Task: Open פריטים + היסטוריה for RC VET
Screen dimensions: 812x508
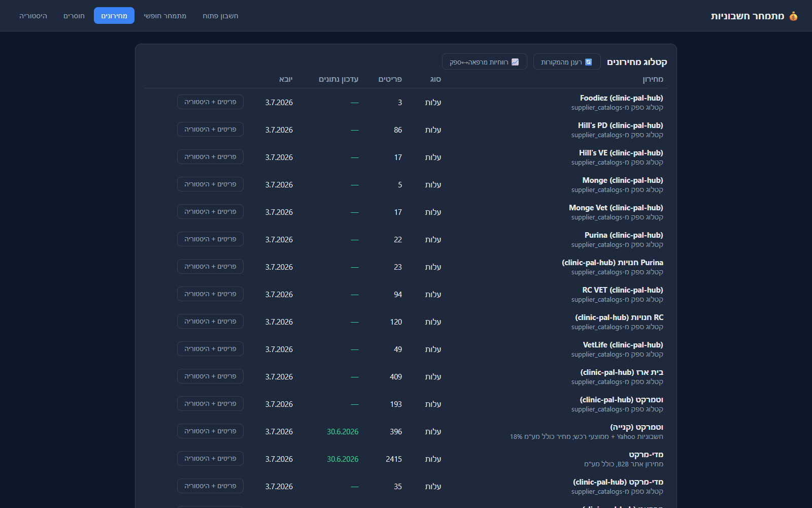Action: point(210,294)
